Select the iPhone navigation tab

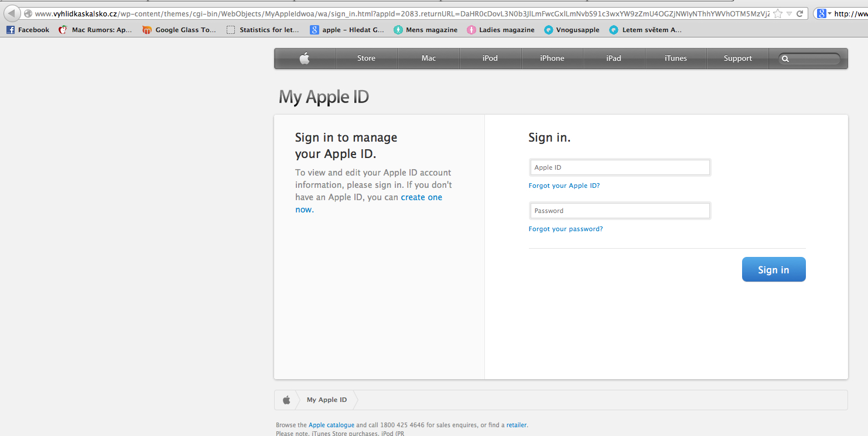552,58
